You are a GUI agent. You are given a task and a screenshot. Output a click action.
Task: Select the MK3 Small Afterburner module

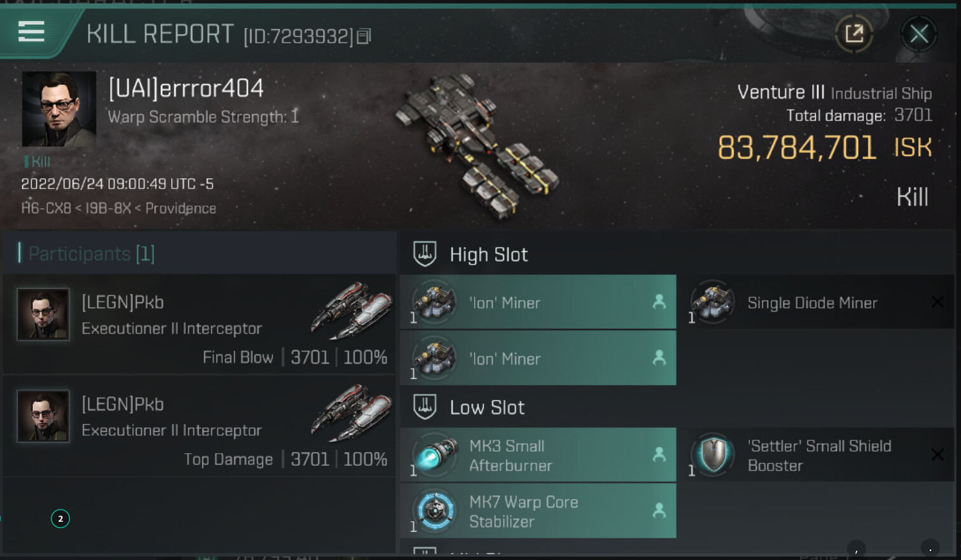(538, 455)
